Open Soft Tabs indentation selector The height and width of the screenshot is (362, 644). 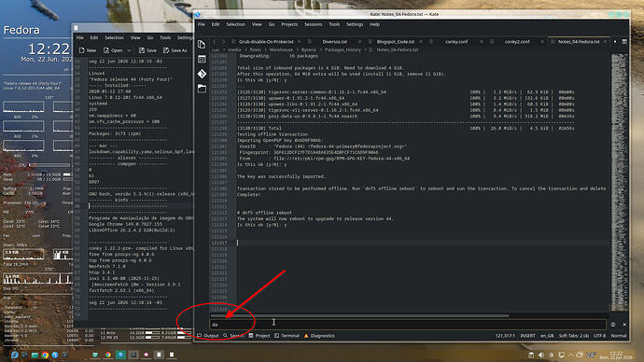pos(574,336)
